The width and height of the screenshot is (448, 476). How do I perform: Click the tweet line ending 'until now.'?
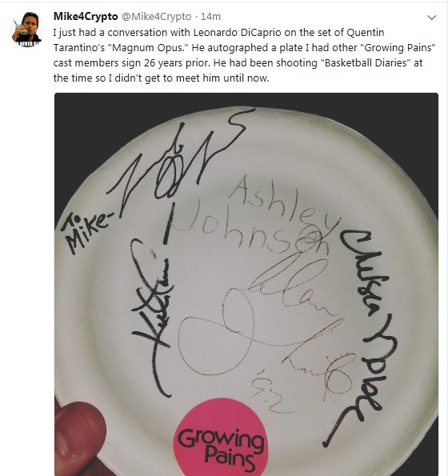click(161, 78)
